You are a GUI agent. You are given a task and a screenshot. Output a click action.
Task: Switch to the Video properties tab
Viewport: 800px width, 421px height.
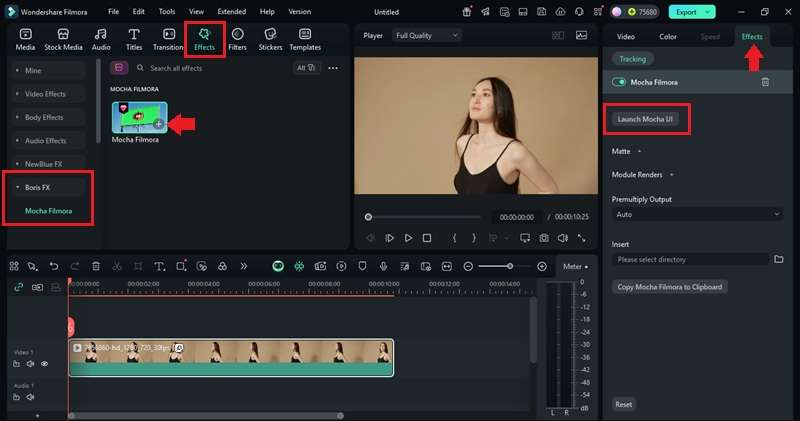tap(626, 36)
